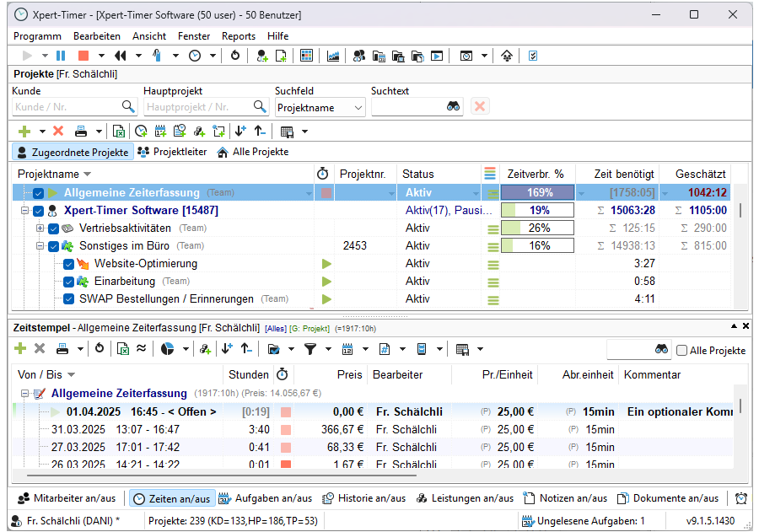Expand the Vertriebsaktivitäten tree node
The width and height of the screenshot is (759, 532).
(x=40, y=228)
